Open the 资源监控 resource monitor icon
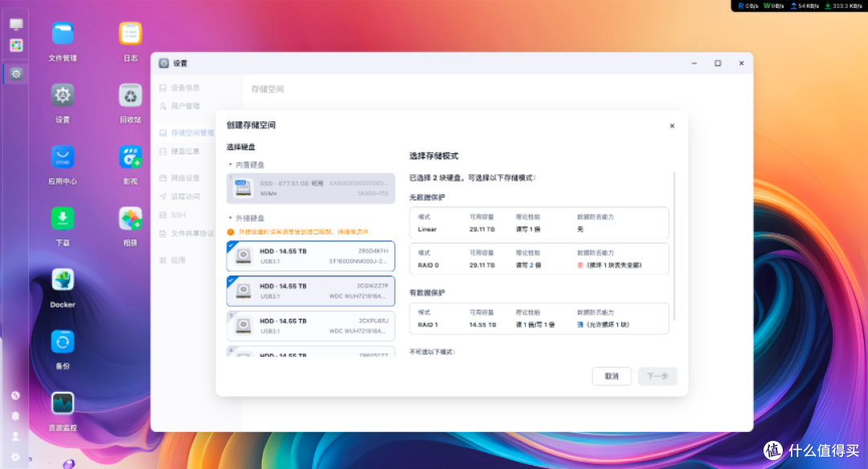The height and width of the screenshot is (469, 868). coord(63,404)
